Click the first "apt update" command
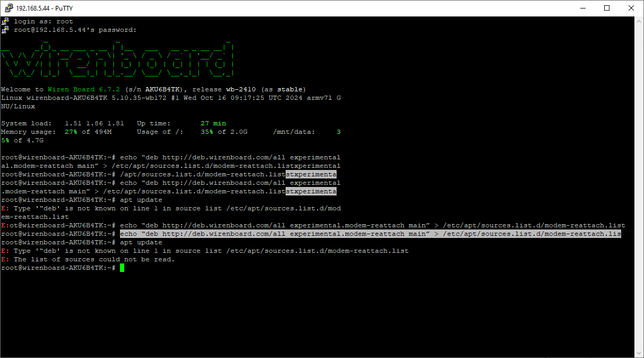The height and width of the screenshot is (358, 644). [x=141, y=200]
